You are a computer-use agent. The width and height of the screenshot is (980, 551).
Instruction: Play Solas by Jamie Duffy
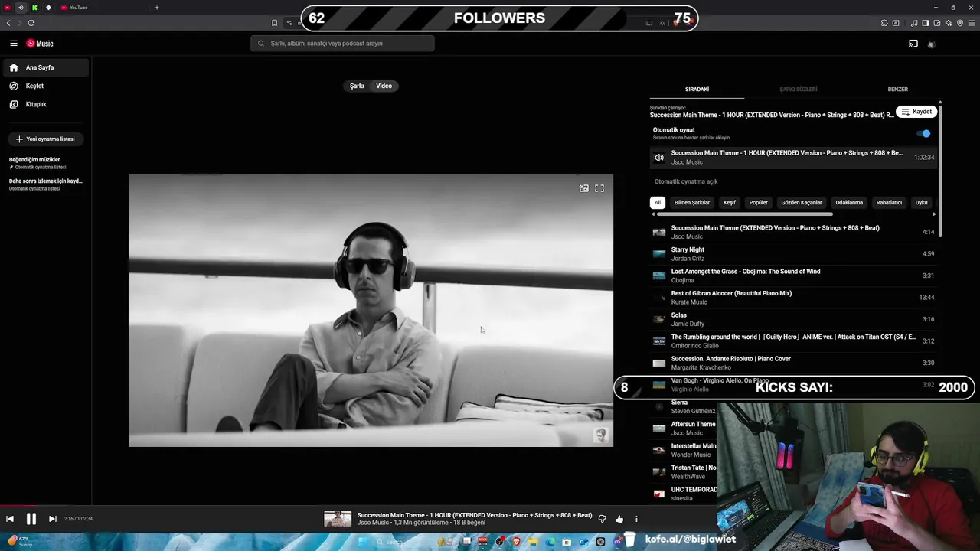tap(793, 319)
